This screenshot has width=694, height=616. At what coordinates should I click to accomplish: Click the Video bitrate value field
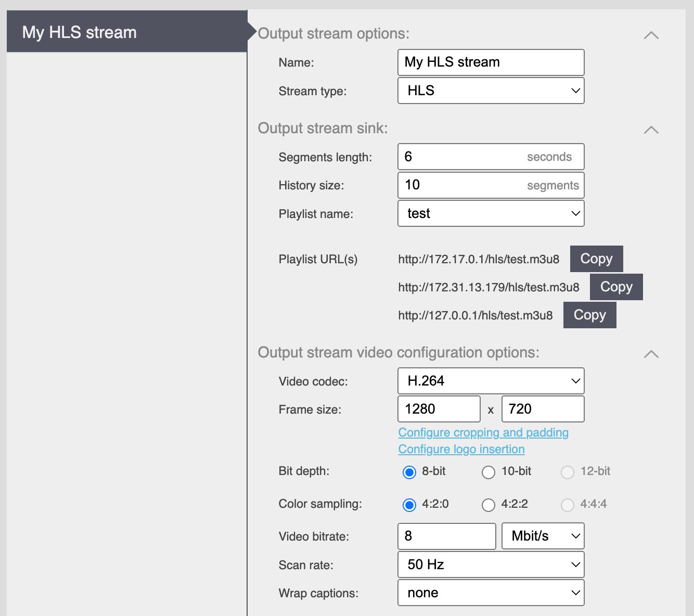(447, 536)
